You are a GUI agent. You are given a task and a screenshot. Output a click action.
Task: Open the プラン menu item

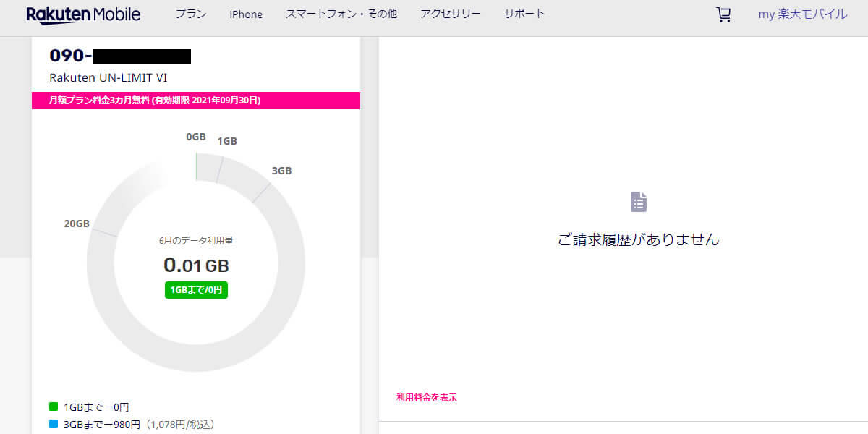point(190,13)
